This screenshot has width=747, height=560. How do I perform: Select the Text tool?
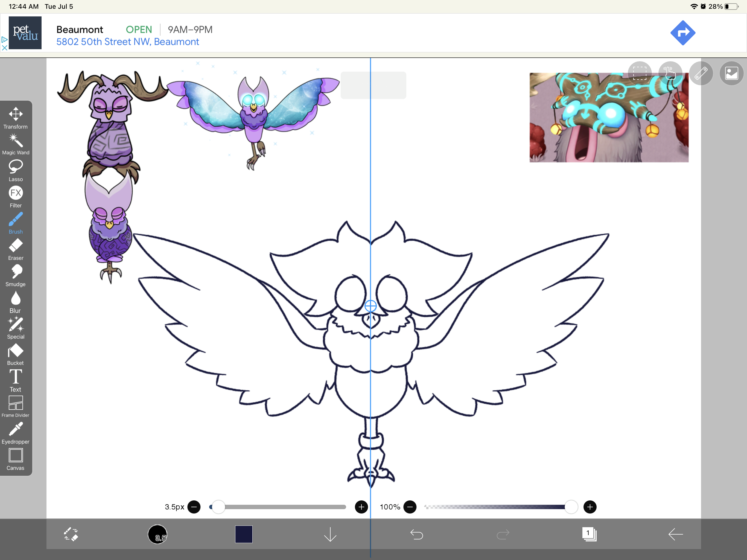tap(16, 381)
